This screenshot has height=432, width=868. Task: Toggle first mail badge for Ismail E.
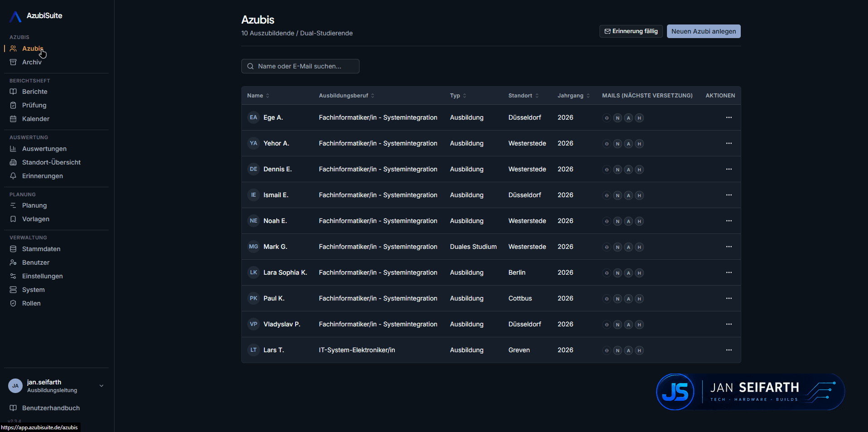click(607, 195)
